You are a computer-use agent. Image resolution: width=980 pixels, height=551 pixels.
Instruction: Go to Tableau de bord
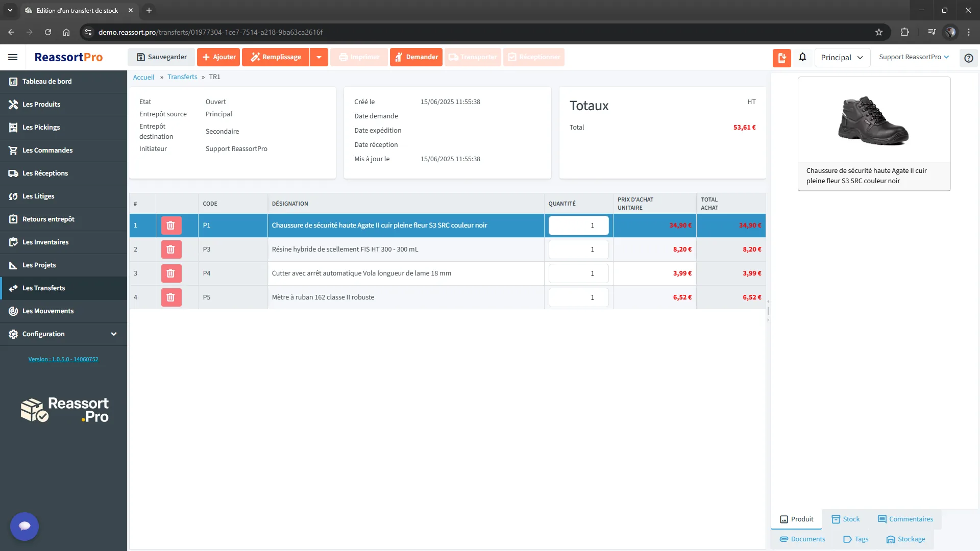(x=64, y=82)
